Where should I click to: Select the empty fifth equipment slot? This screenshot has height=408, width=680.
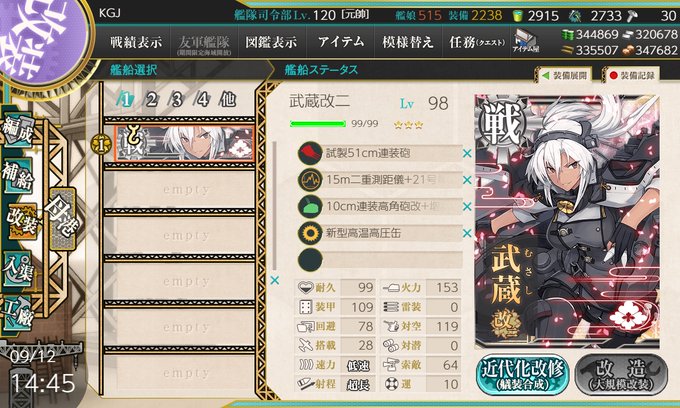point(381,260)
